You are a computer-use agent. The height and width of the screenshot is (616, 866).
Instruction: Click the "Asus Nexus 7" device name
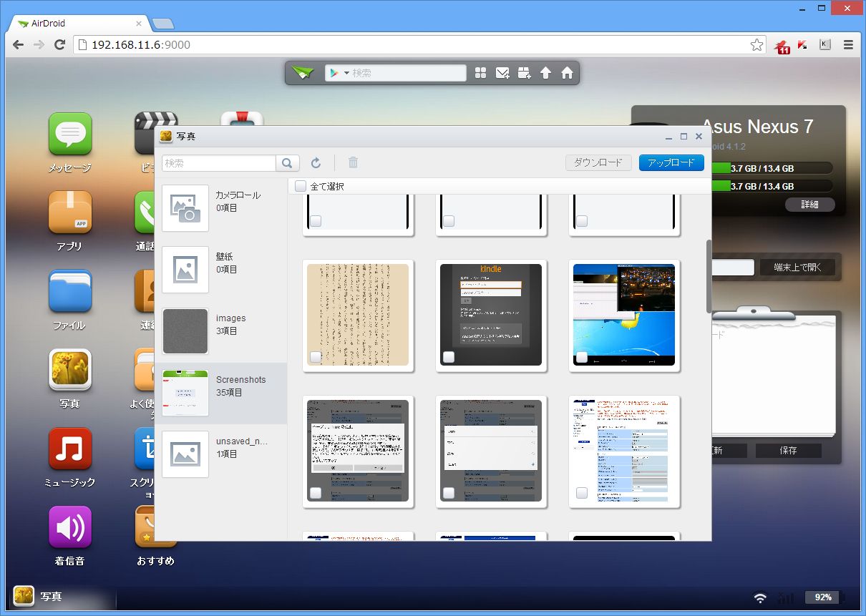[x=757, y=127]
